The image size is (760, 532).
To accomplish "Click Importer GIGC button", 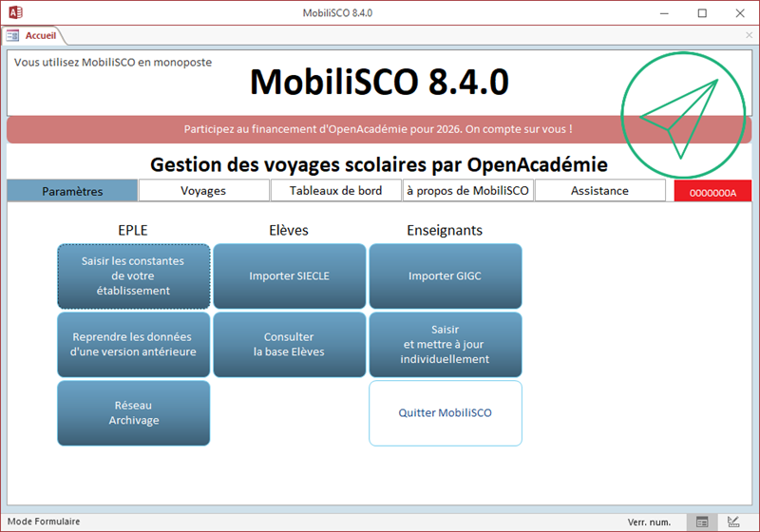I will pos(445,276).
